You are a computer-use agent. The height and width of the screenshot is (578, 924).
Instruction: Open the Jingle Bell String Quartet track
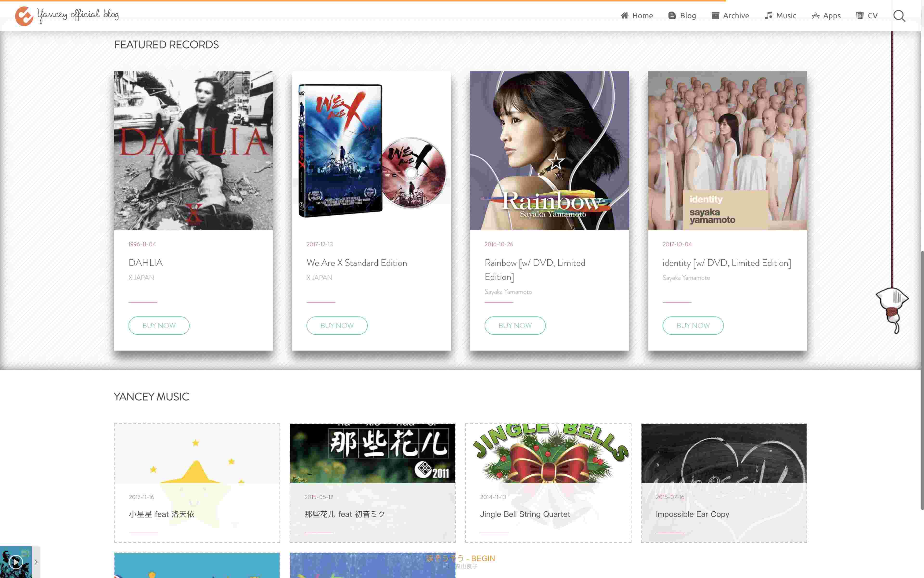tap(525, 514)
